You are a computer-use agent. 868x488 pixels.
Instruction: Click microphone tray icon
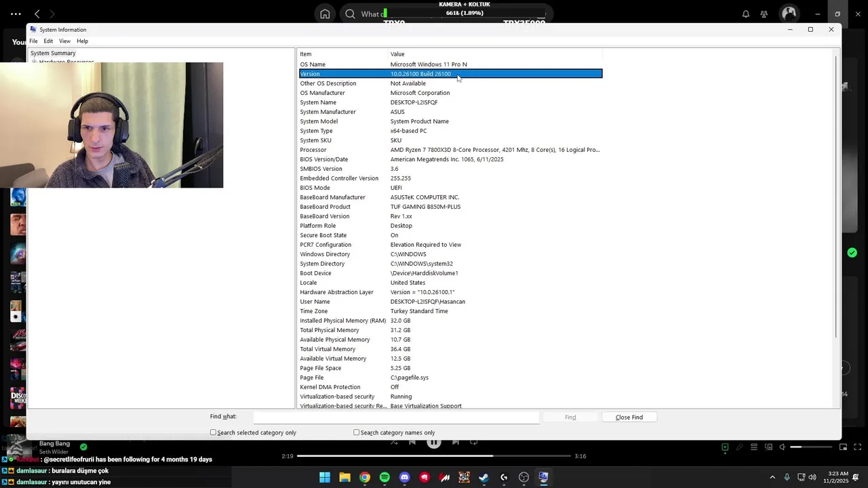pyautogui.click(x=787, y=477)
